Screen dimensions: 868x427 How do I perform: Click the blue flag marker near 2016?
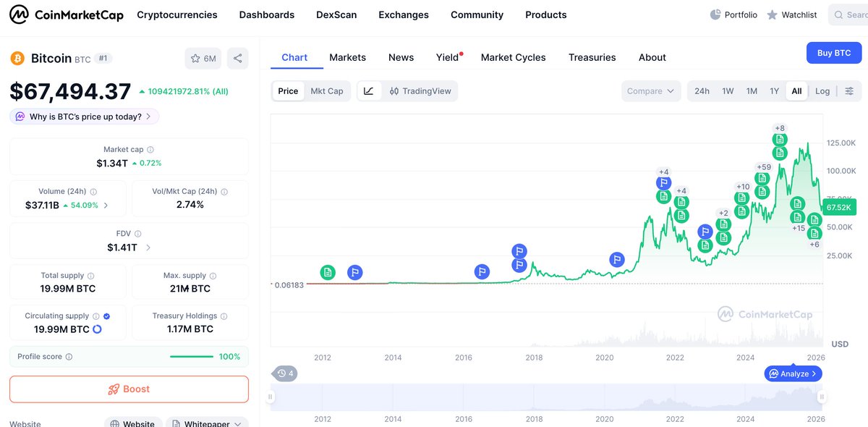482,271
